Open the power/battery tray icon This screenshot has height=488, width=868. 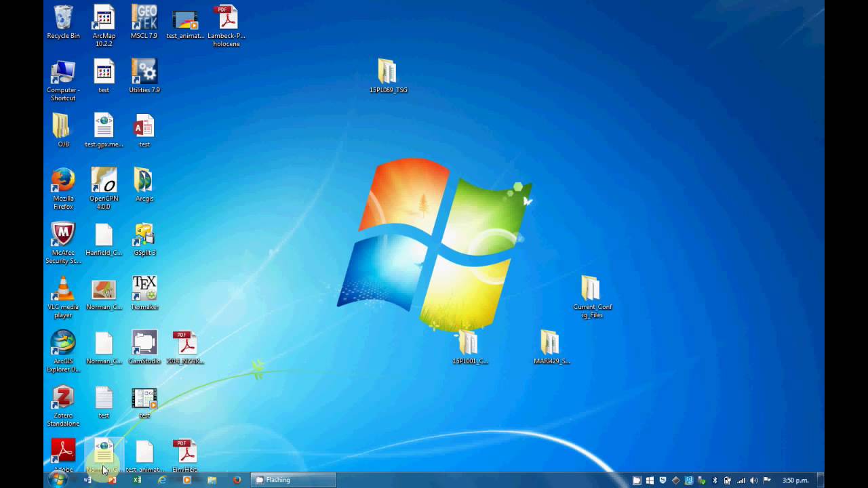727,481
